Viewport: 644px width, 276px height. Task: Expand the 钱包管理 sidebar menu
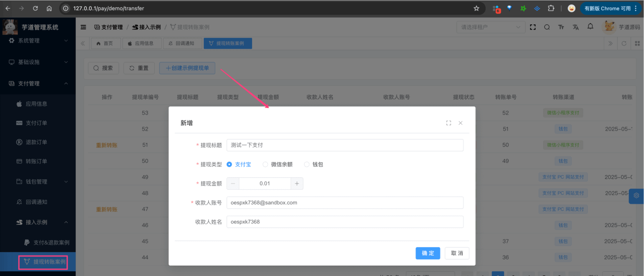click(x=38, y=182)
